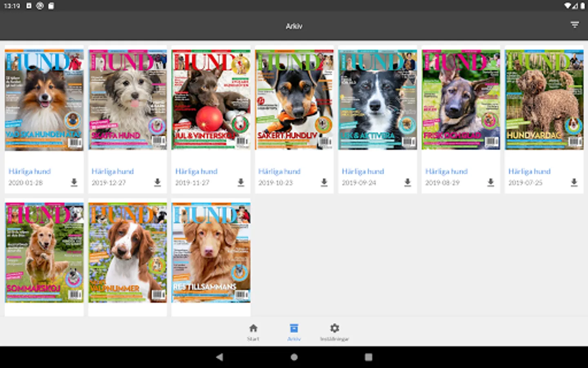Screen dimensions: 588x368
Task: Open the 'Säkert hundliv' cover
Action: (x=294, y=100)
